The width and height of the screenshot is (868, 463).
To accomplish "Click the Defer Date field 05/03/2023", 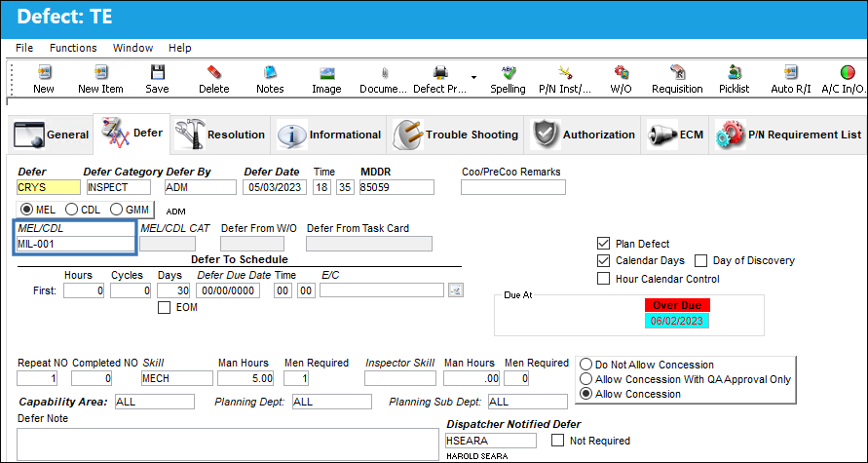I will (x=275, y=187).
